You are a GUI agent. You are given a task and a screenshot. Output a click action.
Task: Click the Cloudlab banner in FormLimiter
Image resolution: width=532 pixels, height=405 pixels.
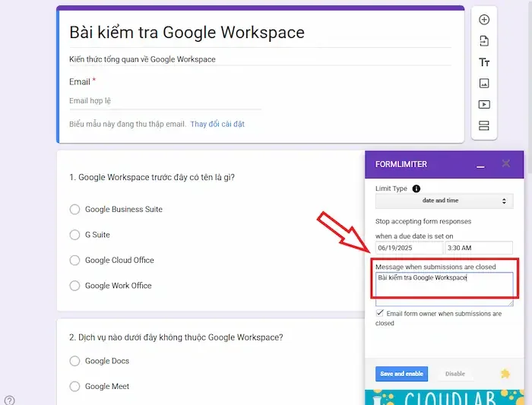(x=444, y=397)
